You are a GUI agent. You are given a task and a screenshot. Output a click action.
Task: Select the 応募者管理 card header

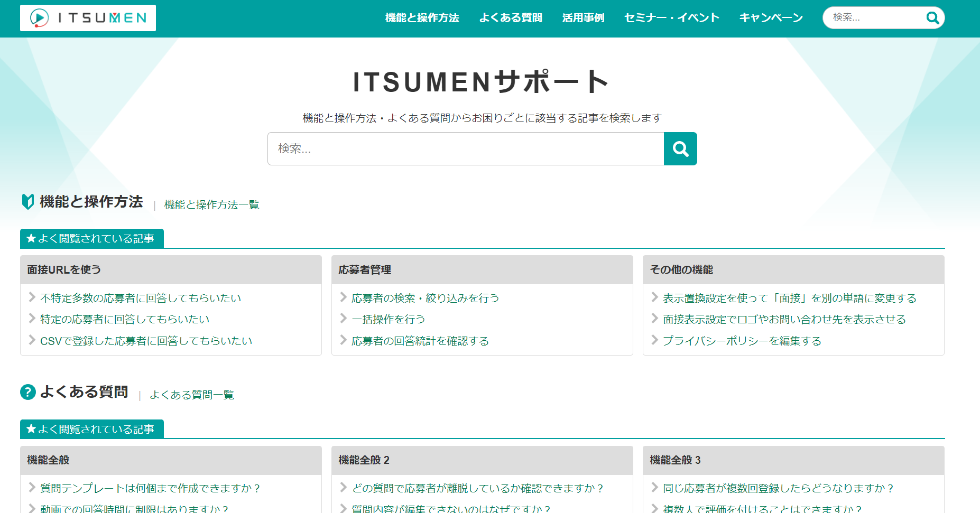coord(482,270)
